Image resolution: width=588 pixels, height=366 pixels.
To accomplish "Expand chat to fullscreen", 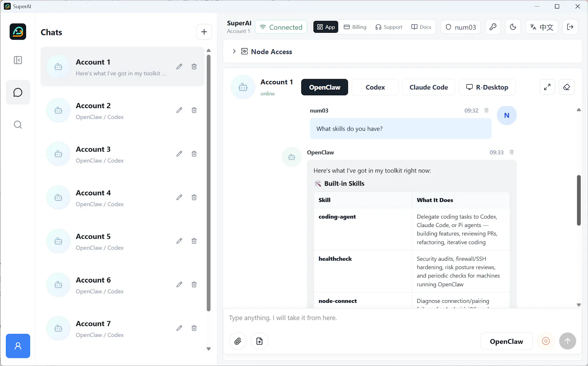I will [x=547, y=87].
